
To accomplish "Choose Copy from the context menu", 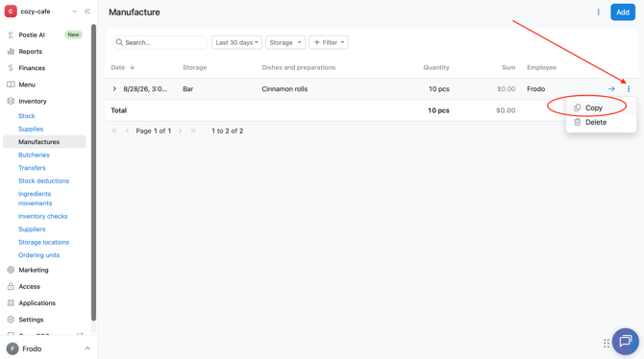I will point(601,108).
